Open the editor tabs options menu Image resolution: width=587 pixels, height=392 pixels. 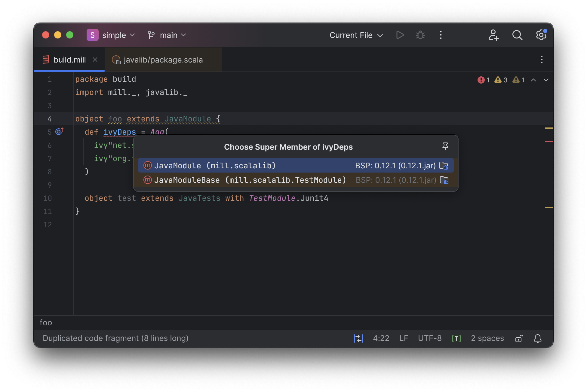tap(542, 60)
